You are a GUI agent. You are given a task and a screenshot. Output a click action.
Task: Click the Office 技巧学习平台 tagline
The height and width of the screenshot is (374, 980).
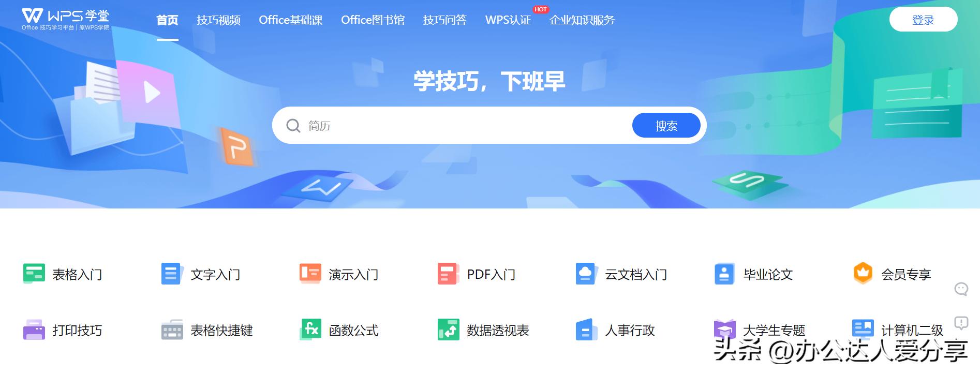click(48, 27)
